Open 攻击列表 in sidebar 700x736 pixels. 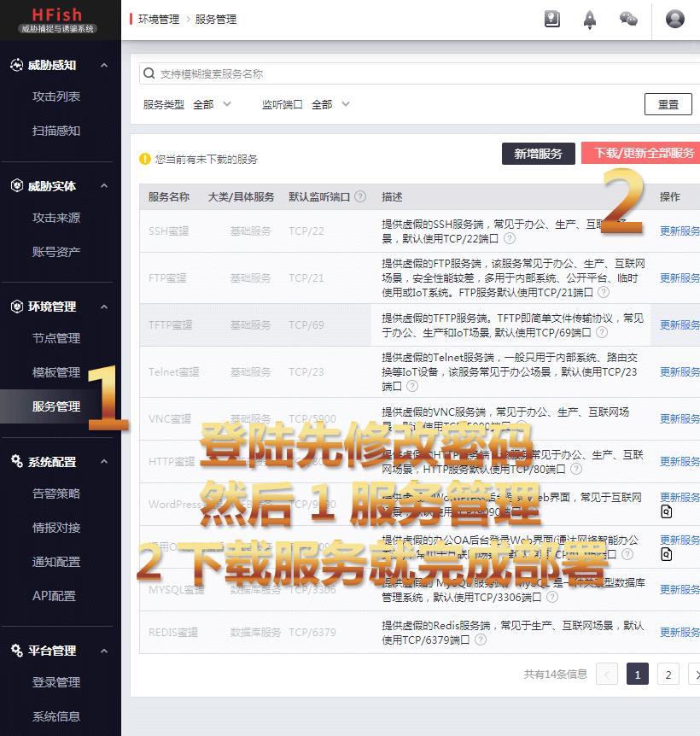(56, 96)
